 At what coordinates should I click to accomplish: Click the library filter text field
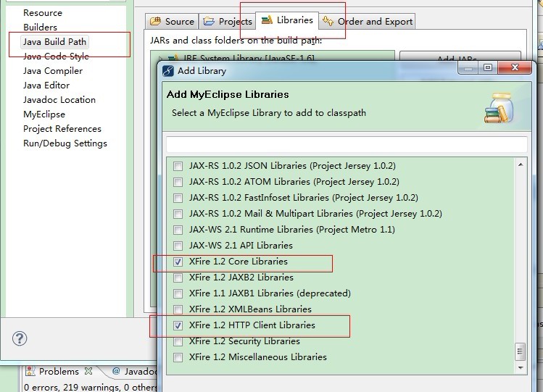347,144
